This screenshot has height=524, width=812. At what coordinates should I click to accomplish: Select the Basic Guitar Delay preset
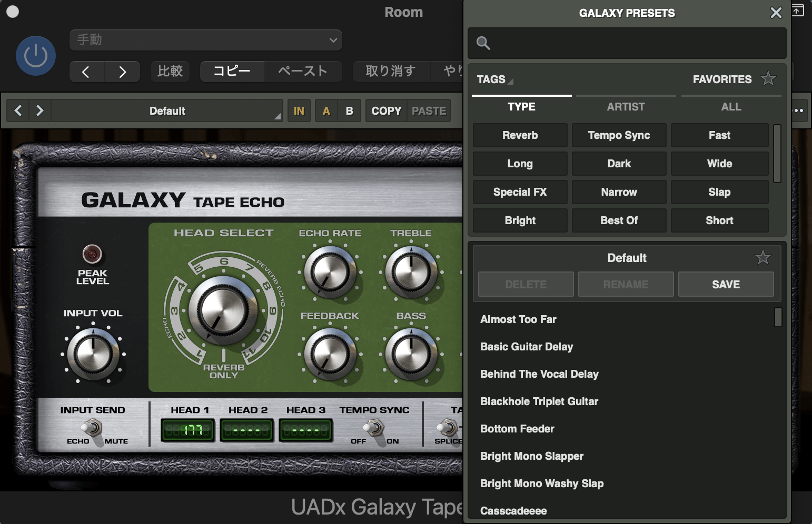tap(527, 347)
